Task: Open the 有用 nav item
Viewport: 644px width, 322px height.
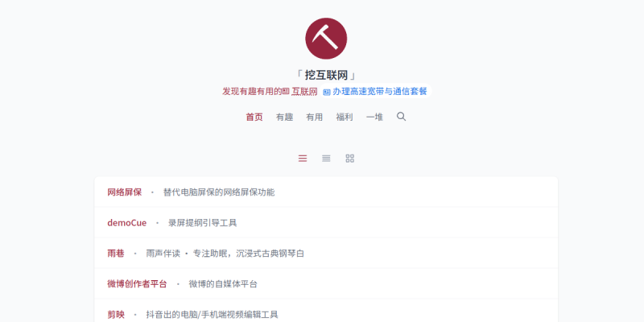Action: (315, 117)
